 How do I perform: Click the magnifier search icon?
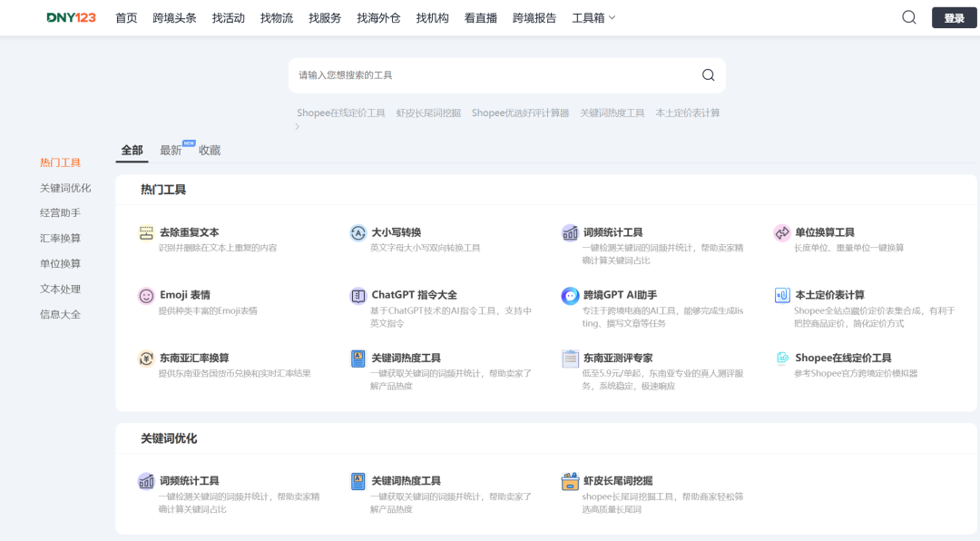pyautogui.click(x=908, y=16)
